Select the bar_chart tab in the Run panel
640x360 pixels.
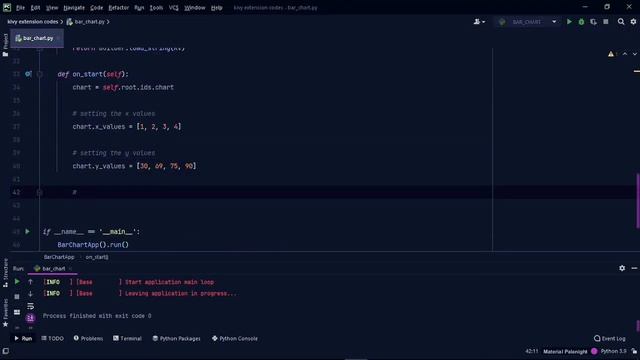point(53,269)
